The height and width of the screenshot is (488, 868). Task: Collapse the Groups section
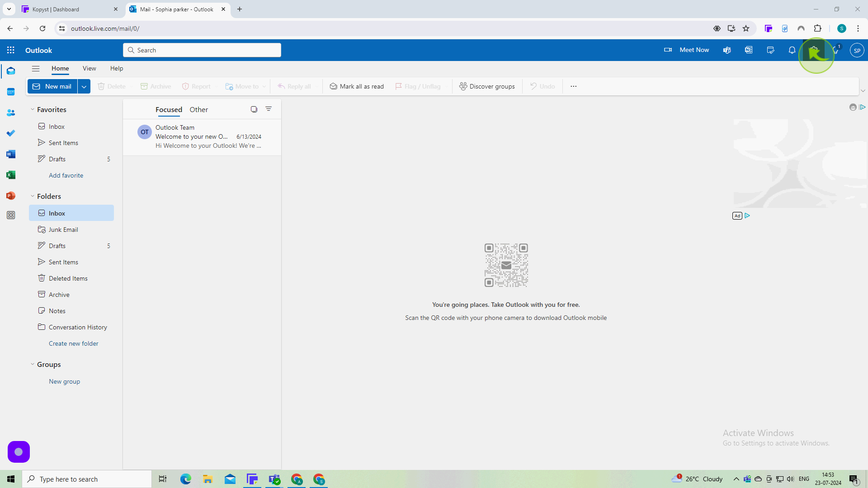32,364
